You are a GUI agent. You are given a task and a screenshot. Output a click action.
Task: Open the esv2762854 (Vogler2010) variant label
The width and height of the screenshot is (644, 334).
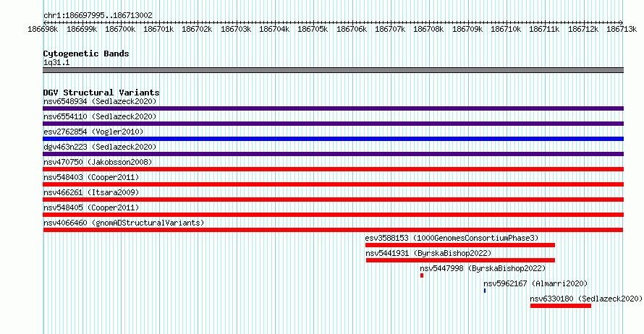tap(93, 132)
